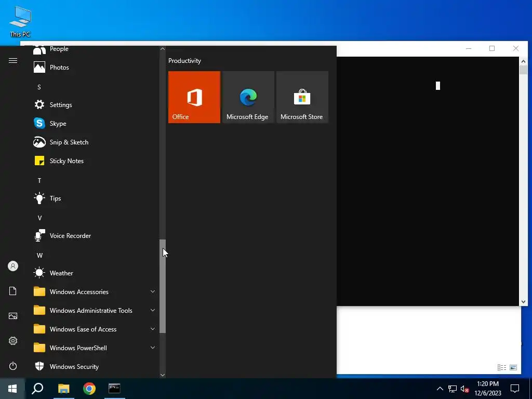Screen dimensions: 532x399
Task: Click the Windows Start button
Action: click(12, 389)
